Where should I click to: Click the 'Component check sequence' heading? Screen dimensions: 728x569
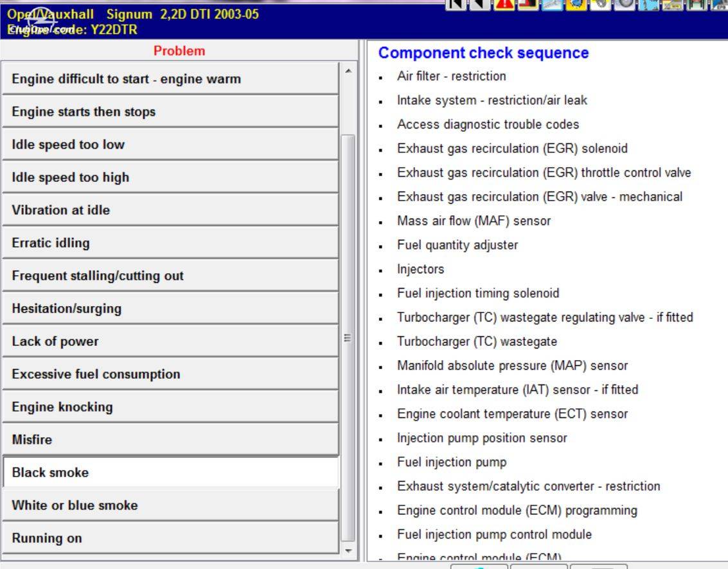483,53
